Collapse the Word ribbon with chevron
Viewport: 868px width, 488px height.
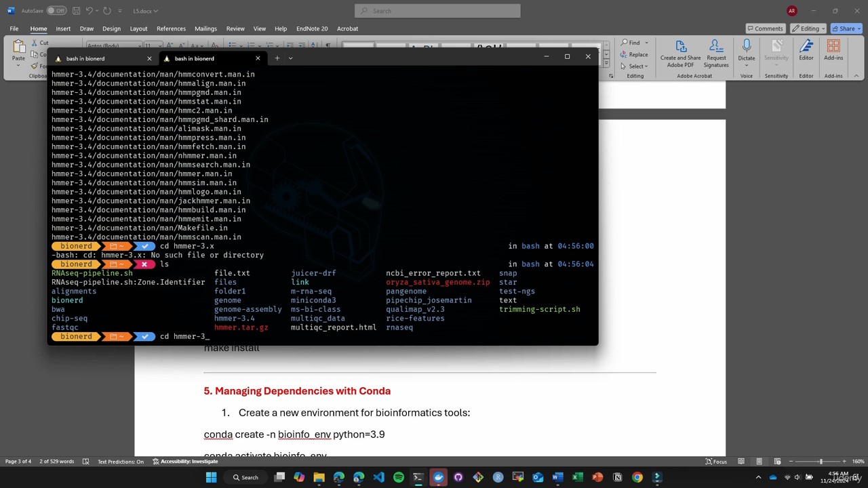856,75
